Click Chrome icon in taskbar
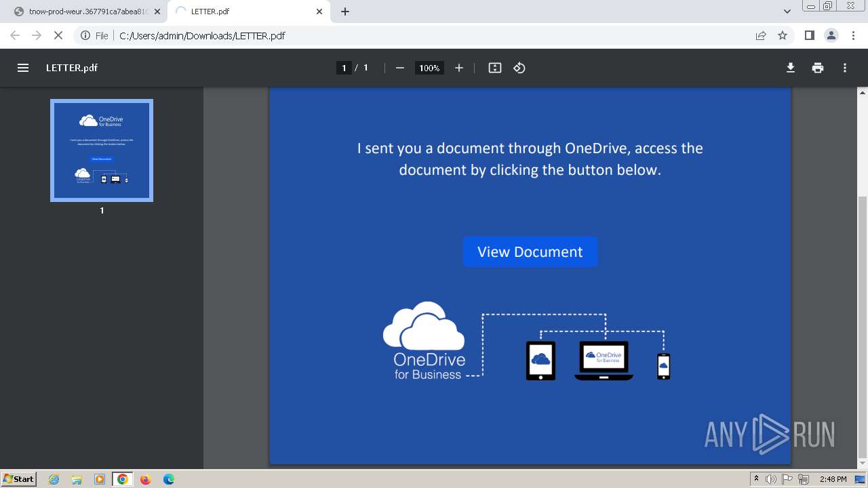 click(123, 479)
